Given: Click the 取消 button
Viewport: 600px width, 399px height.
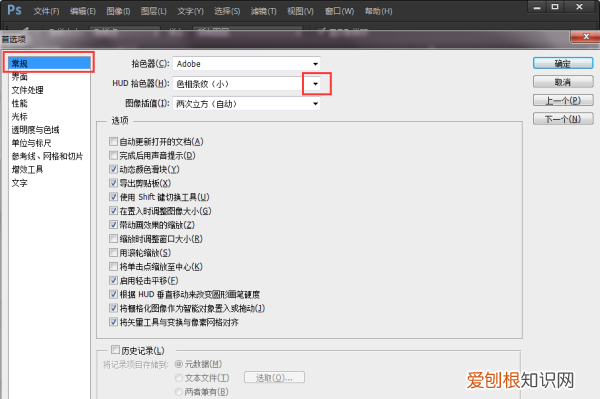Looking at the screenshot, I should [563, 82].
